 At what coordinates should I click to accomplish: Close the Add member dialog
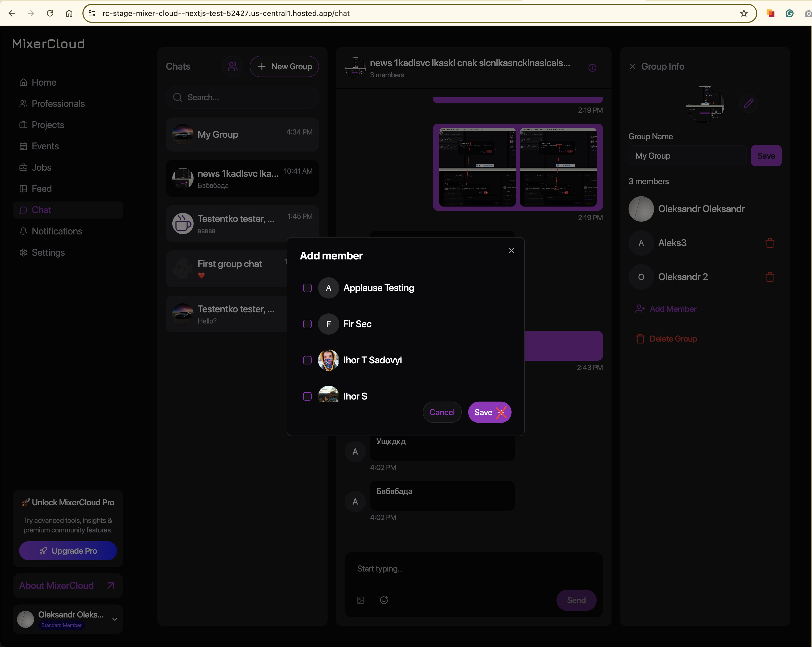(511, 250)
